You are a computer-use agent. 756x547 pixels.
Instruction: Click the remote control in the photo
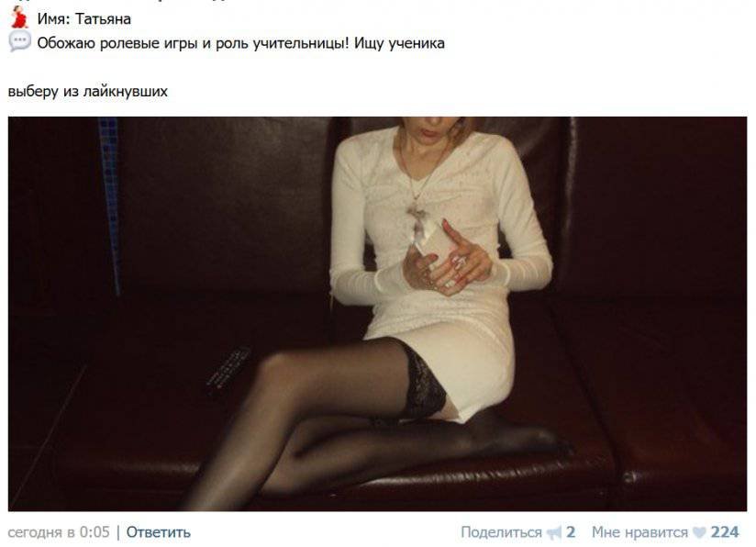pos(229,371)
